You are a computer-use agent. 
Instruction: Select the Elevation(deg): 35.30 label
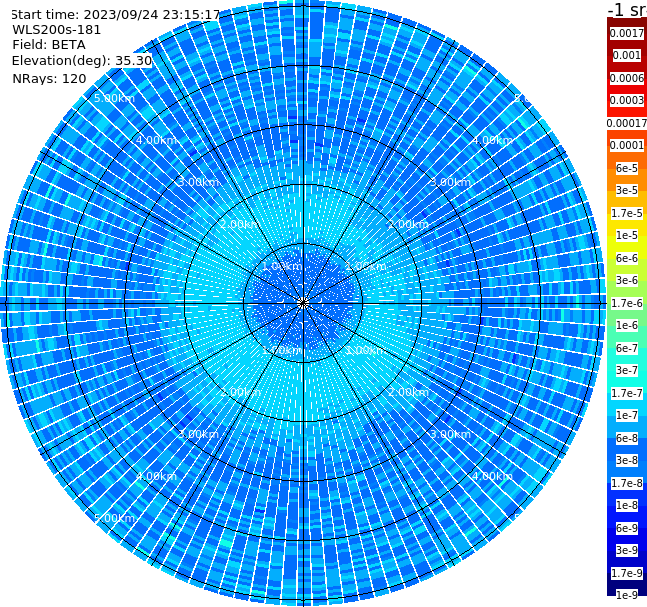(82, 61)
